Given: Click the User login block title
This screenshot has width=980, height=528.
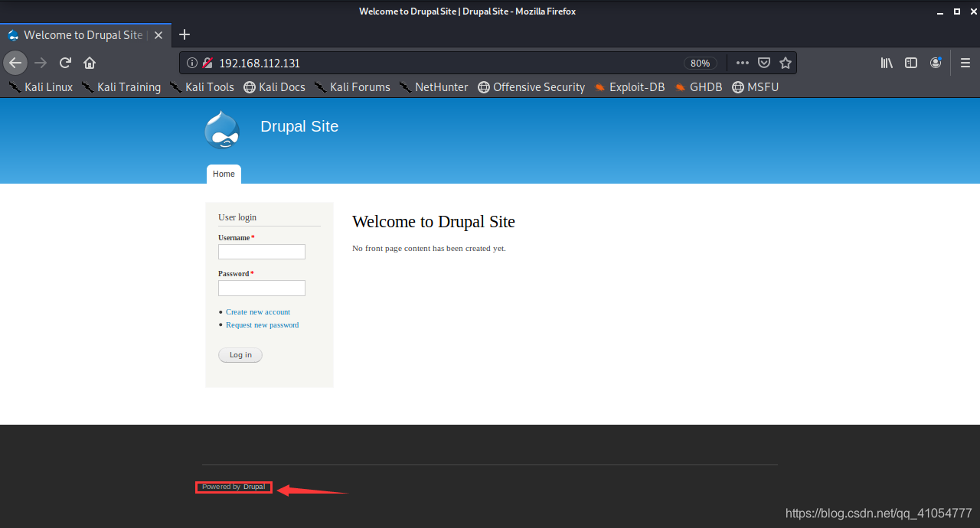Looking at the screenshot, I should [237, 218].
